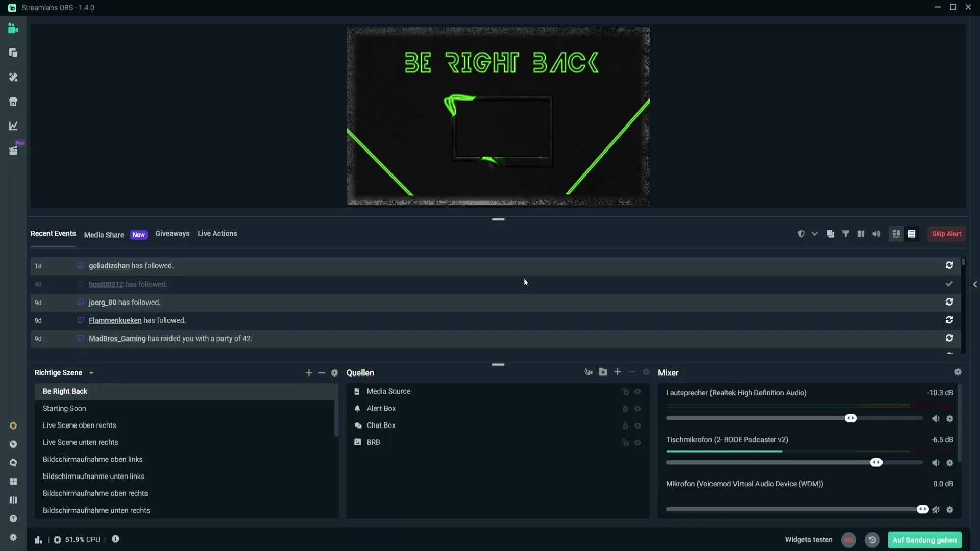The image size is (980, 551).
Task: Open performance stats bar chart icon
Action: coord(38,540)
